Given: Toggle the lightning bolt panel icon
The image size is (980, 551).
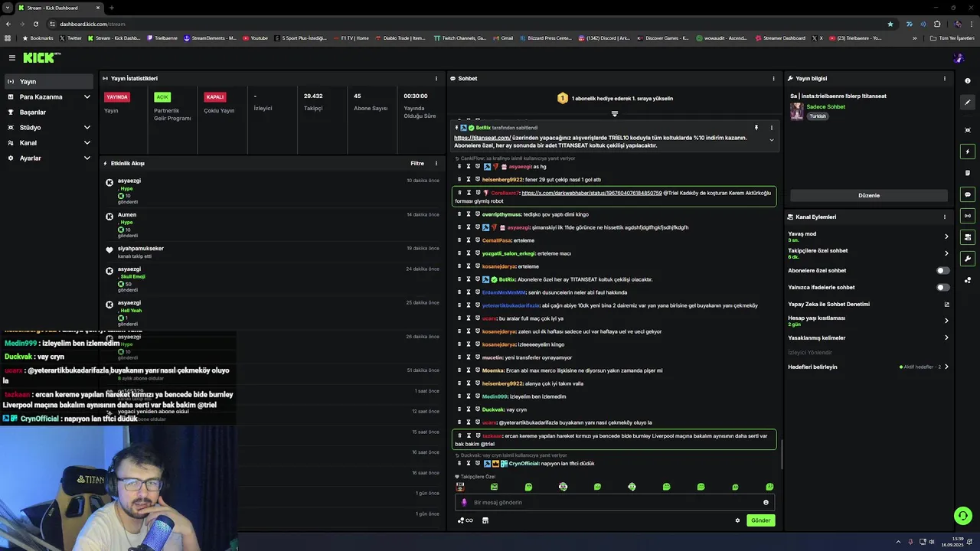Looking at the screenshot, I should pos(968,152).
